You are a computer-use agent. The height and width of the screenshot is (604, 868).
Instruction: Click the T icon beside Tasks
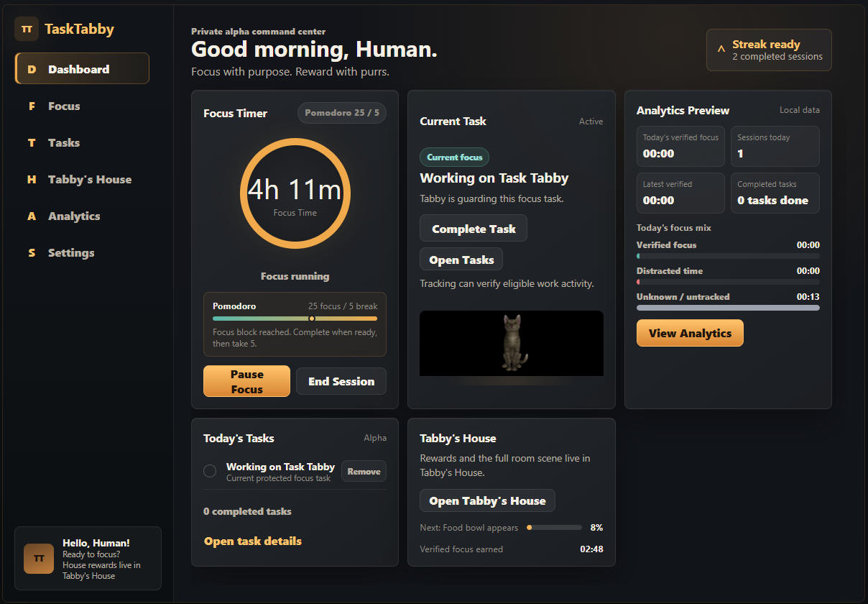32,143
